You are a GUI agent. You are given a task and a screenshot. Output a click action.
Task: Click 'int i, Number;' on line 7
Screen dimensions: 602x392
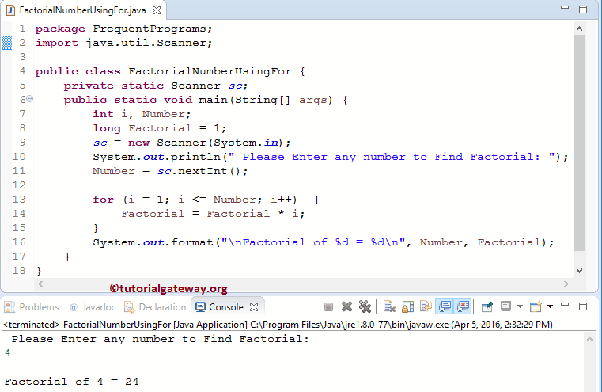141,114
